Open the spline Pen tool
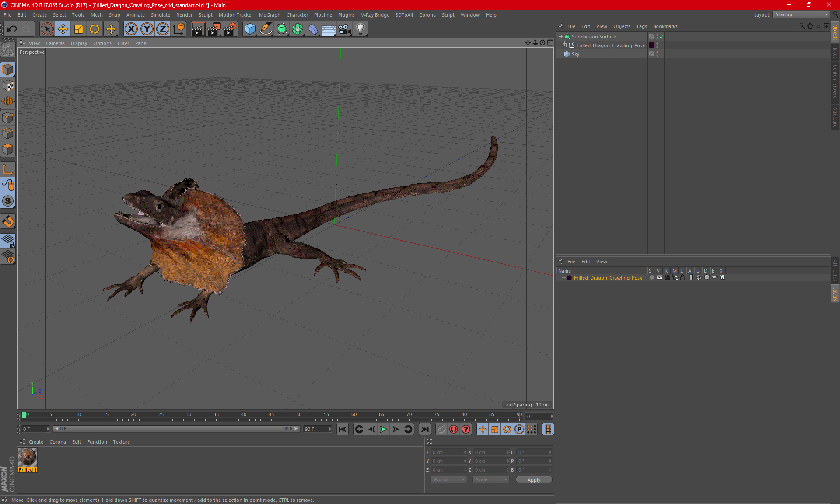Screen dimensions: 840x504 266,29
